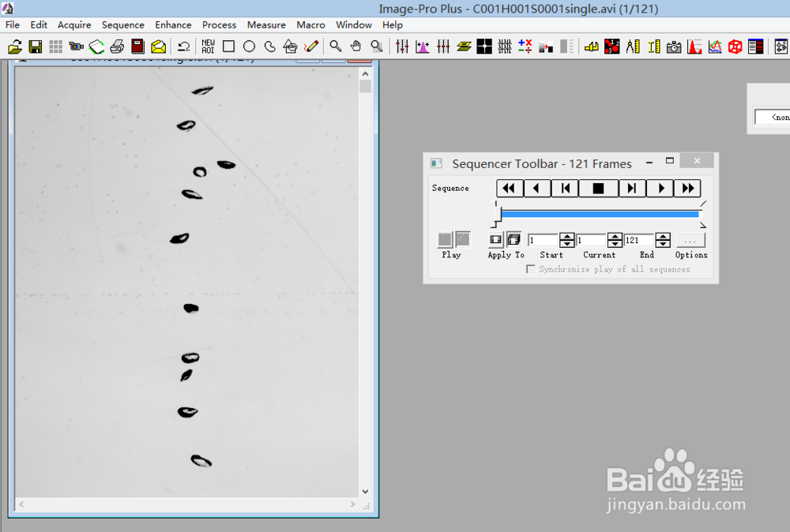Click image window vertical scrollbar up arrow
The height and width of the screenshot is (532, 790).
(365, 74)
